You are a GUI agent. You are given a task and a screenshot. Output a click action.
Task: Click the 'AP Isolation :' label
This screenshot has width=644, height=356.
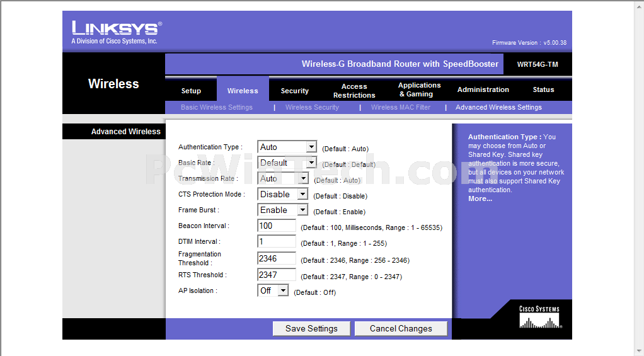point(198,290)
